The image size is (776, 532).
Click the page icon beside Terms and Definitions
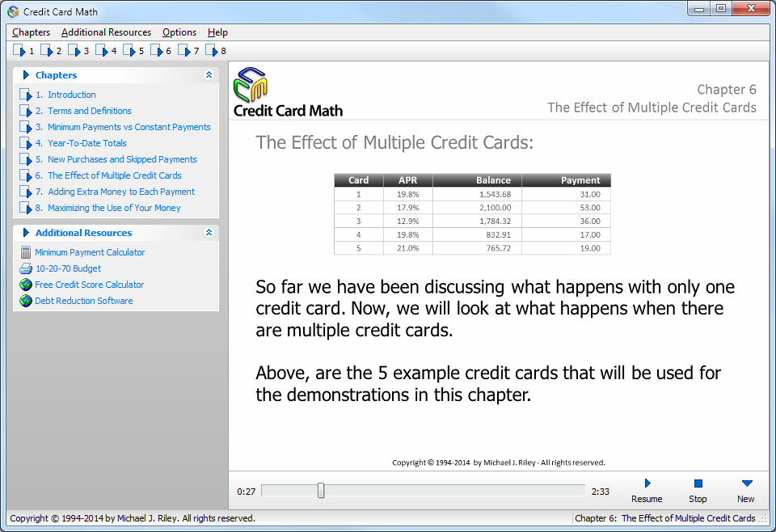click(26, 111)
